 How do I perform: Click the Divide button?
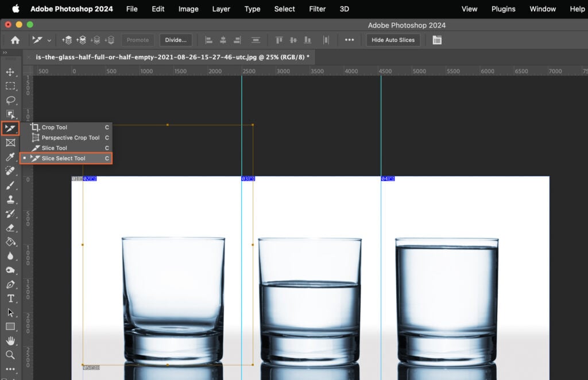(175, 40)
